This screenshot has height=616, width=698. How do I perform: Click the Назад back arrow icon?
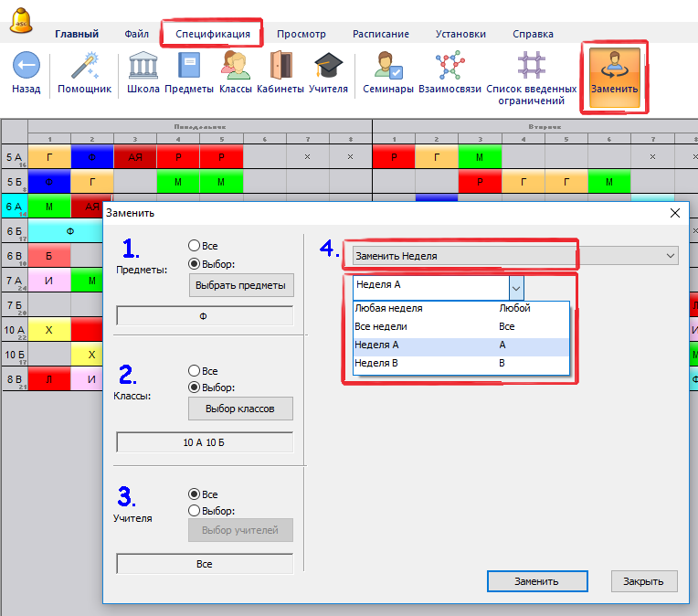tap(26, 66)
